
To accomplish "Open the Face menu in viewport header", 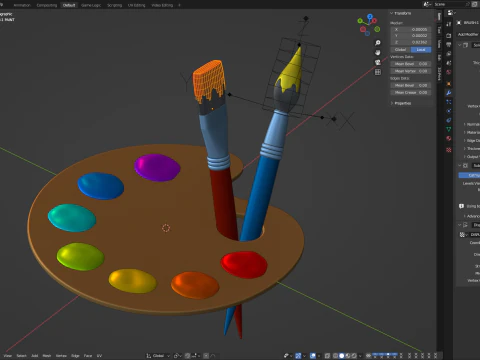I will (x=88, y=356).
